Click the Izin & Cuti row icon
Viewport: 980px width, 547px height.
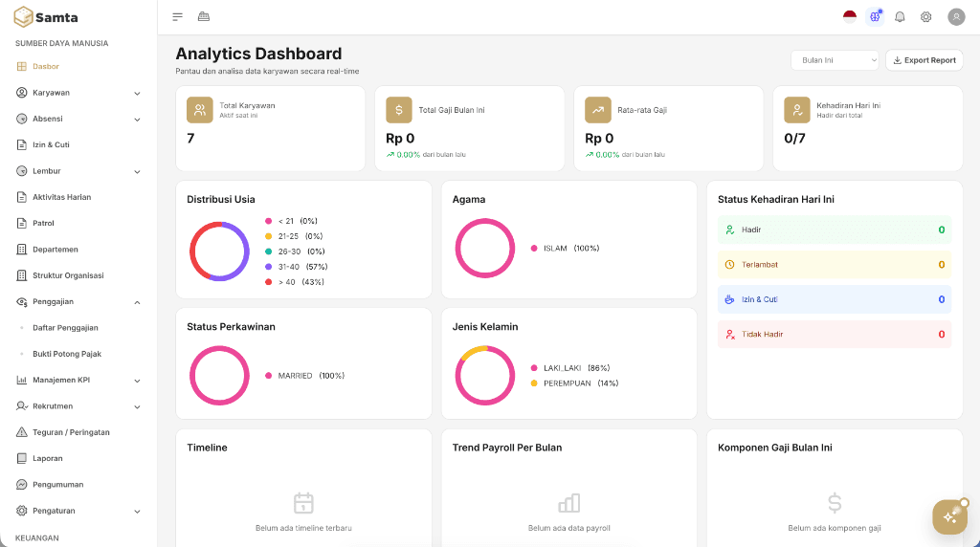[729, 299]
